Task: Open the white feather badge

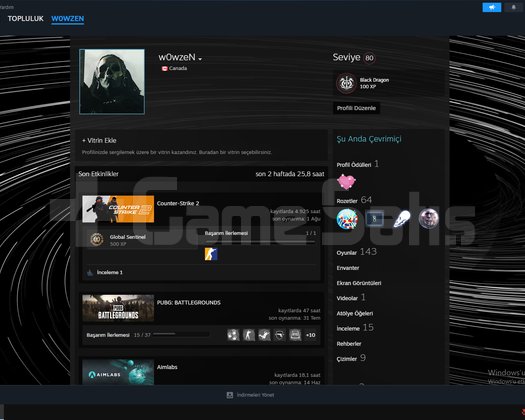Action: pyautogui.click(x=401, y=219)
